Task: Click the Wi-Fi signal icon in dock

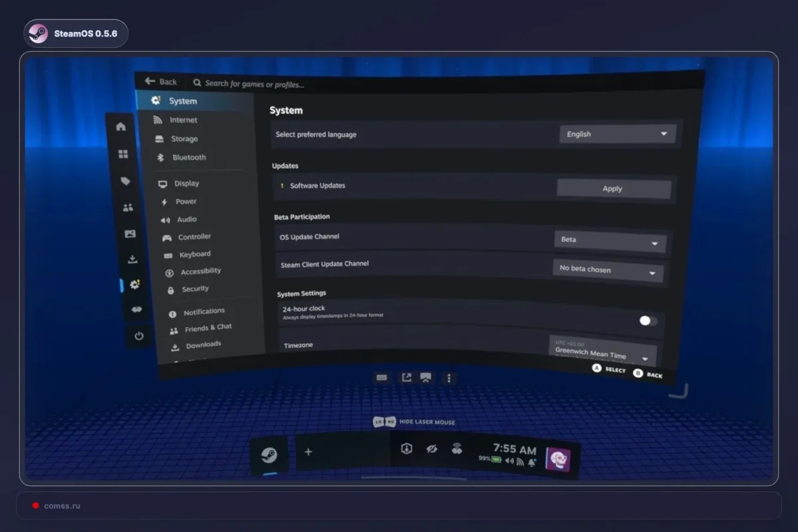Action: coord(520,462)
